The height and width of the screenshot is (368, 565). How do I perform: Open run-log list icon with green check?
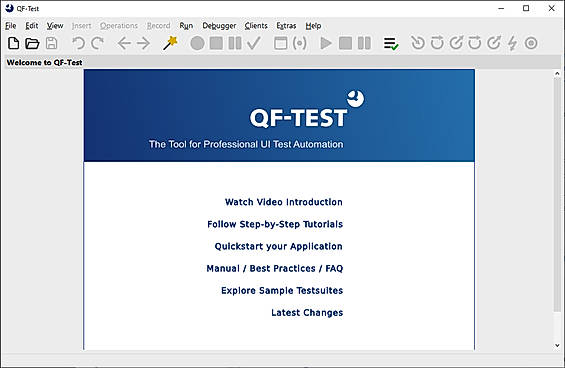pos(391,44)
